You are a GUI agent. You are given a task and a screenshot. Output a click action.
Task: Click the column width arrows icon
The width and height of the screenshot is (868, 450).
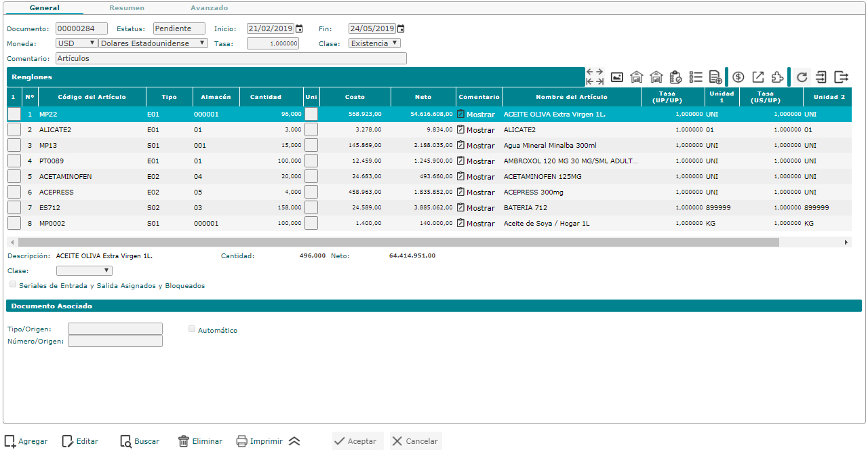point(595,77)
